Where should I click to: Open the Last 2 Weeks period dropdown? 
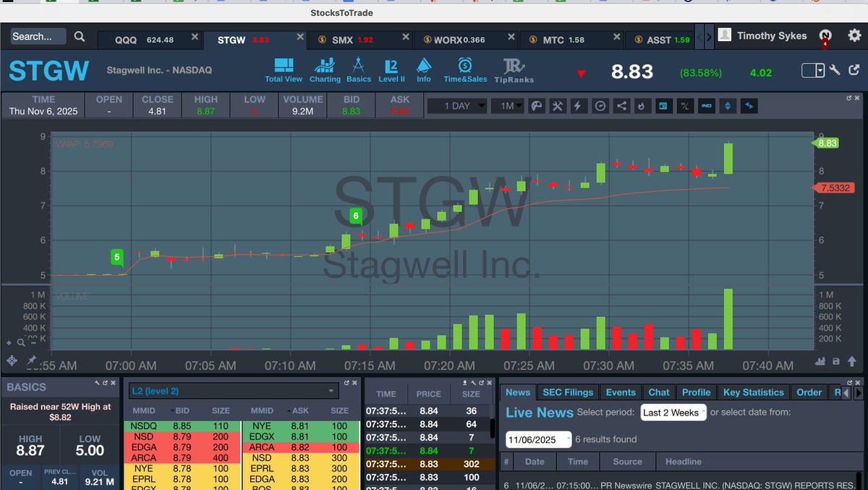click(x=673, y=413)
